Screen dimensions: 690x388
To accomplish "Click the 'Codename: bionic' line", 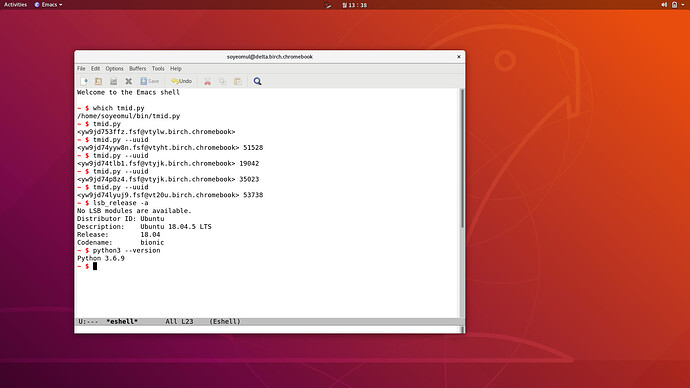I will [121, 243].
